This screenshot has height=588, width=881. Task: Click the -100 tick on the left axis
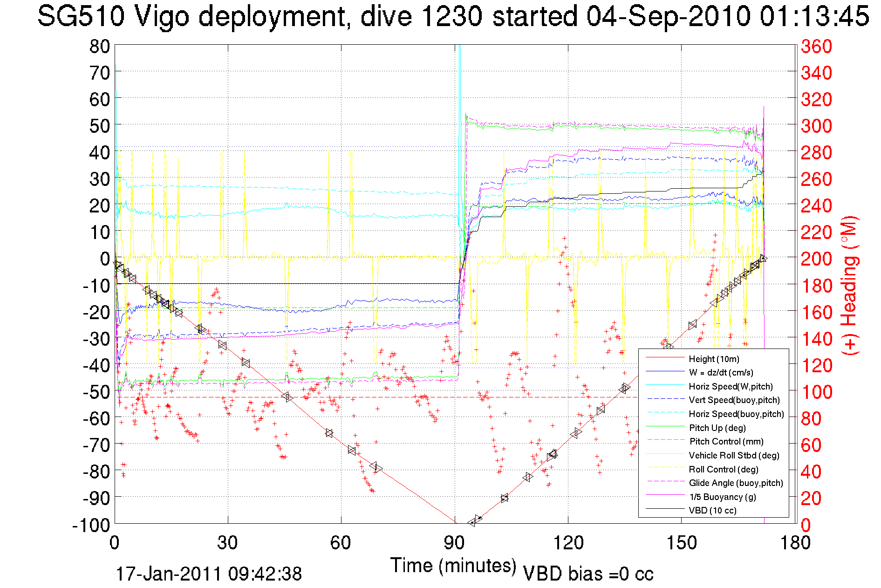91,525
